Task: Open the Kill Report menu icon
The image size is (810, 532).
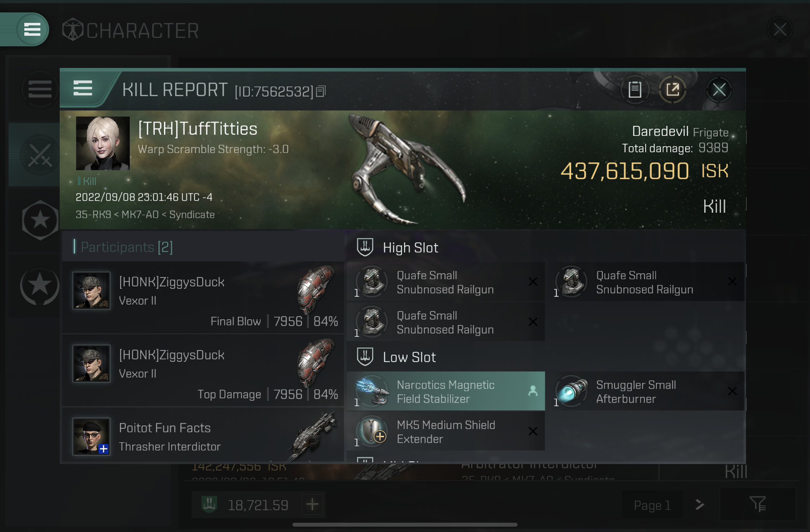Action: (83, 88)
